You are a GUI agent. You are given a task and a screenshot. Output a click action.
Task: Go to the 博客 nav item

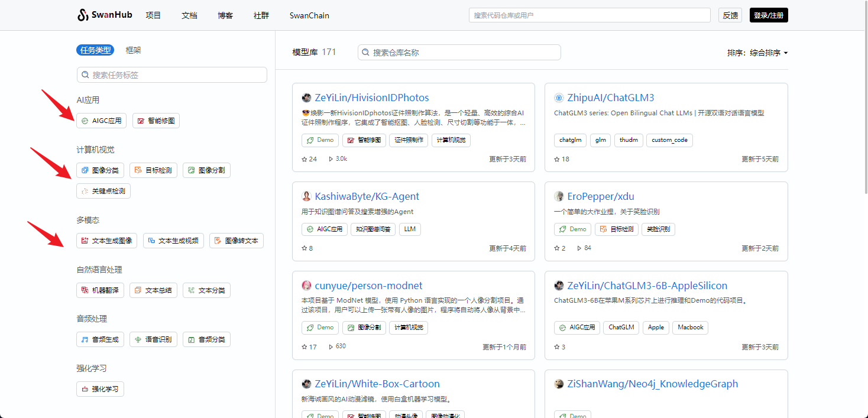tap(225, 15)
